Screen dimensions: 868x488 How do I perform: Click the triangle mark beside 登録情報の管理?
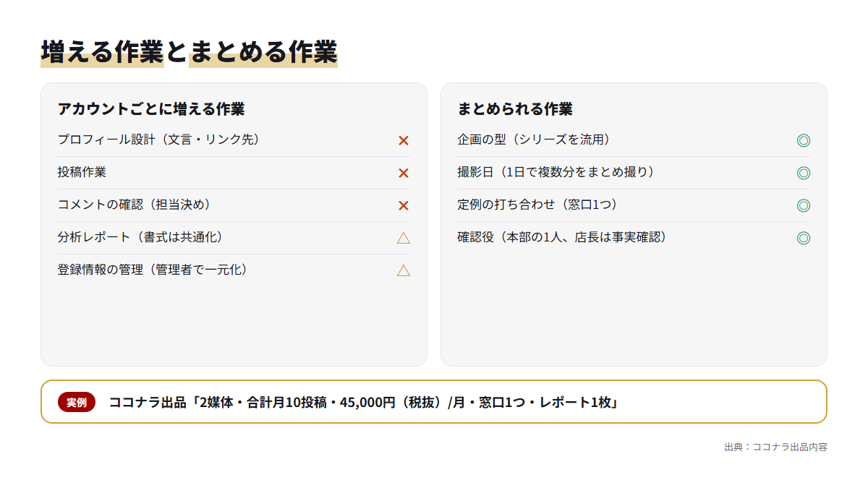coord(404,270)
